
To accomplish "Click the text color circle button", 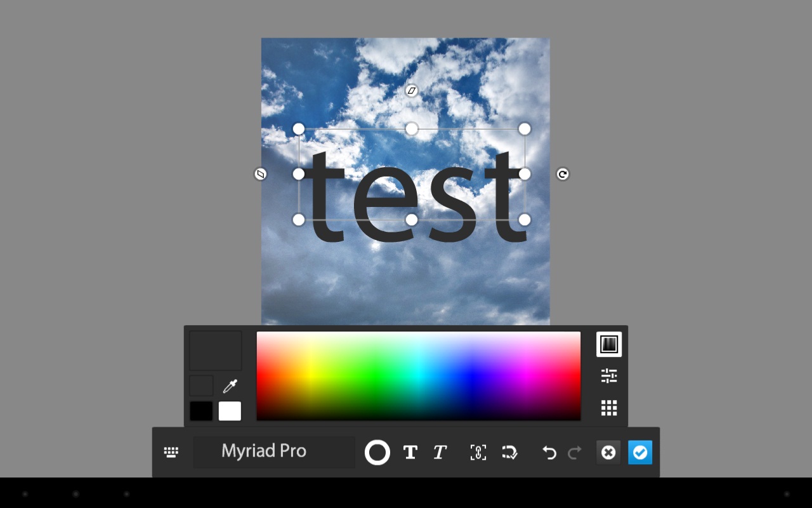I will pyautogui.click(x=377, y=452).
